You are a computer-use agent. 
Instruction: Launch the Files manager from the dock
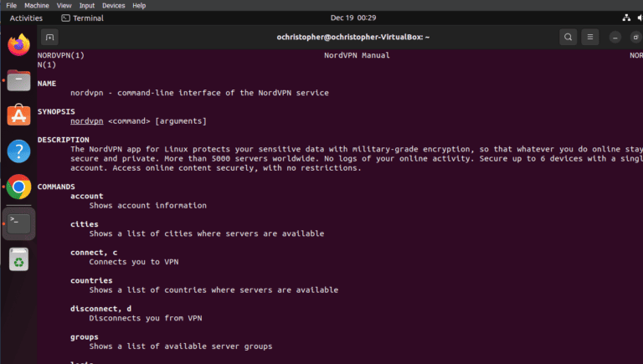point(18,81)
